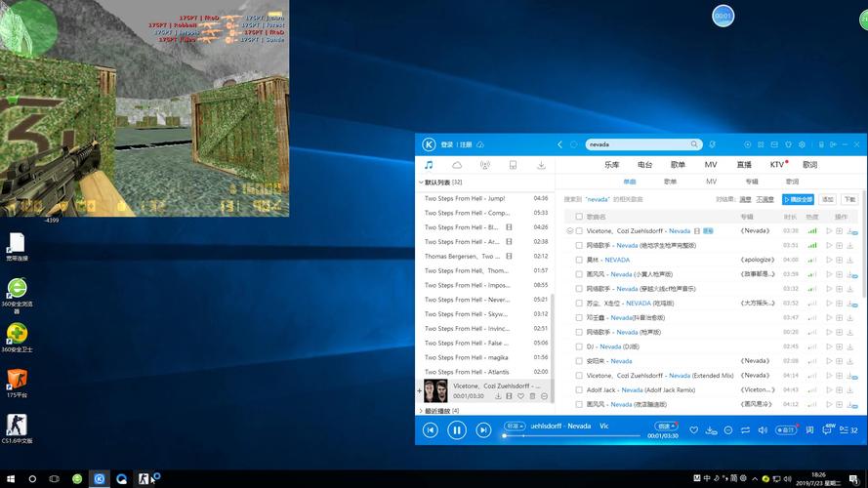Click the 登录 login link
The width and height of the screenshot is (868, 488).
(447, 144)
